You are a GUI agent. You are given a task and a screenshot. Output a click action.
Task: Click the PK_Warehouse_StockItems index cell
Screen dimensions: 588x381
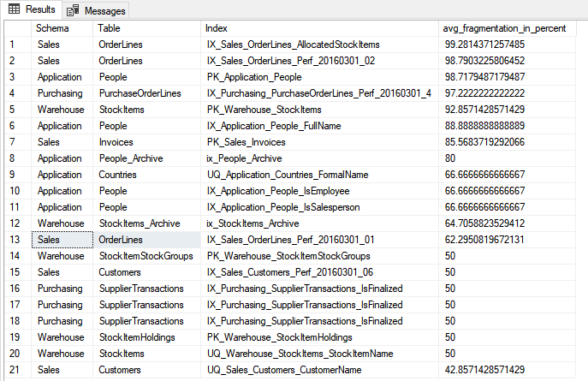pos(319,110)
